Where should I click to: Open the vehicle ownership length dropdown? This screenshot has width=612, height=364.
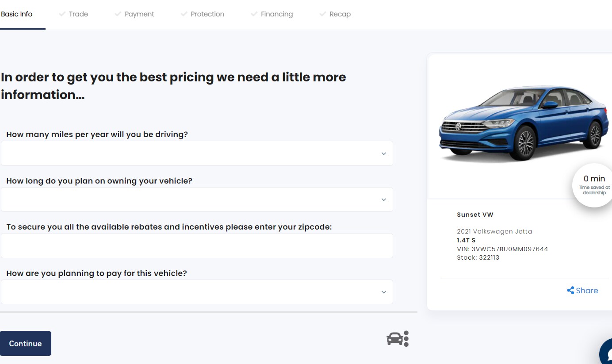pos(197,199)
